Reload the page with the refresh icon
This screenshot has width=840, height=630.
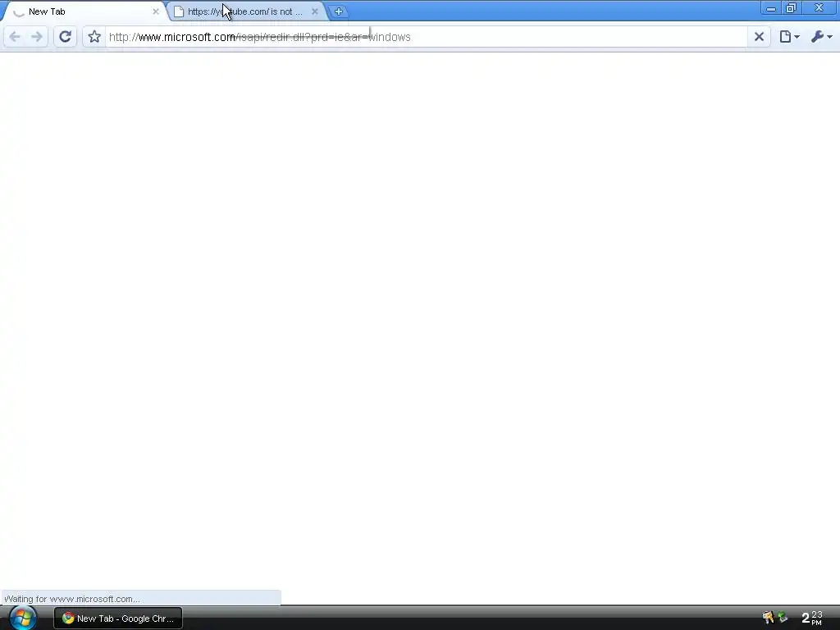pos(66,37)
